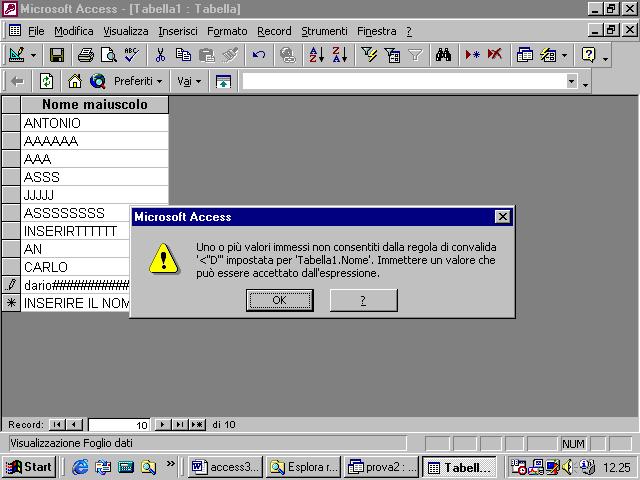
Task: Click the Copy icon
Action: coord(183,55)
